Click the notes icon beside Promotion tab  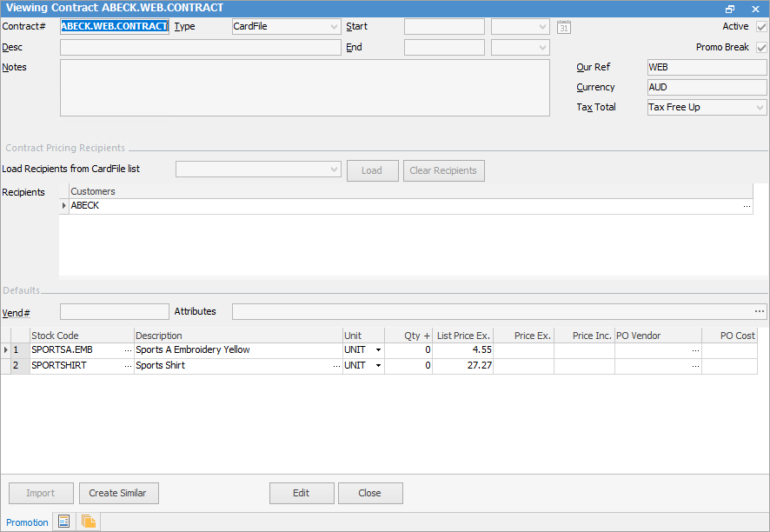point(63,522)
